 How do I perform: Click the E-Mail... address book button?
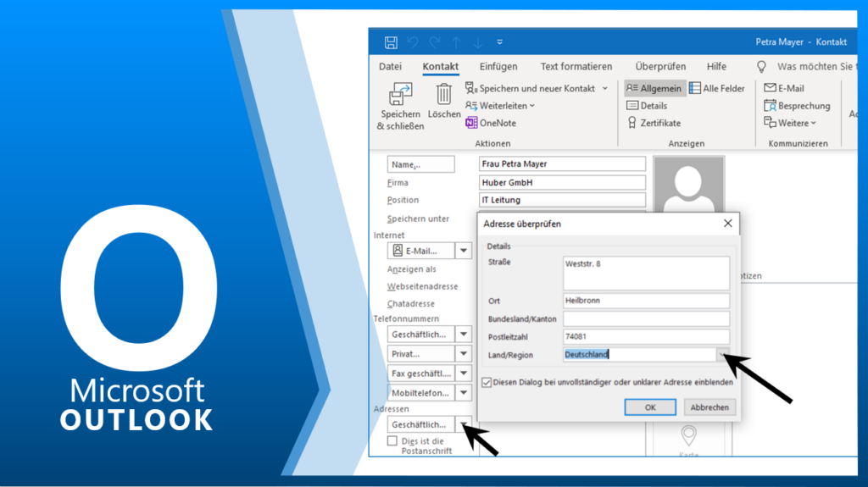420,251
